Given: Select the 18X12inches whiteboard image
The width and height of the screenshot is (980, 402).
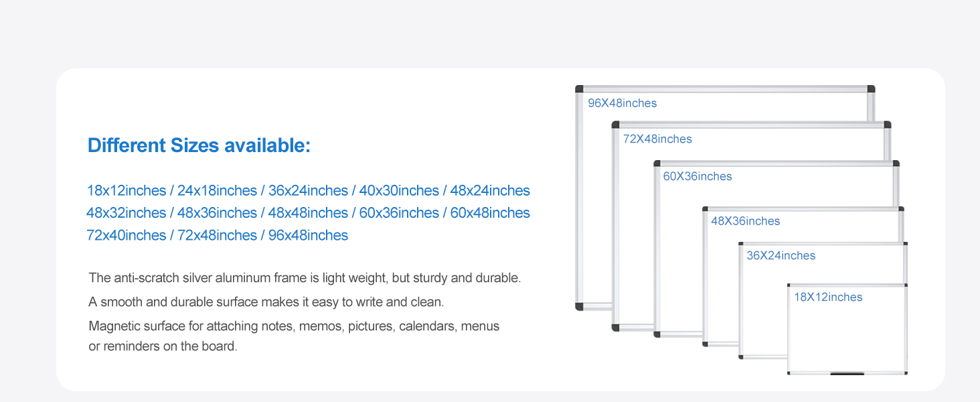Looking at the screenshot, I should [847, 332].
